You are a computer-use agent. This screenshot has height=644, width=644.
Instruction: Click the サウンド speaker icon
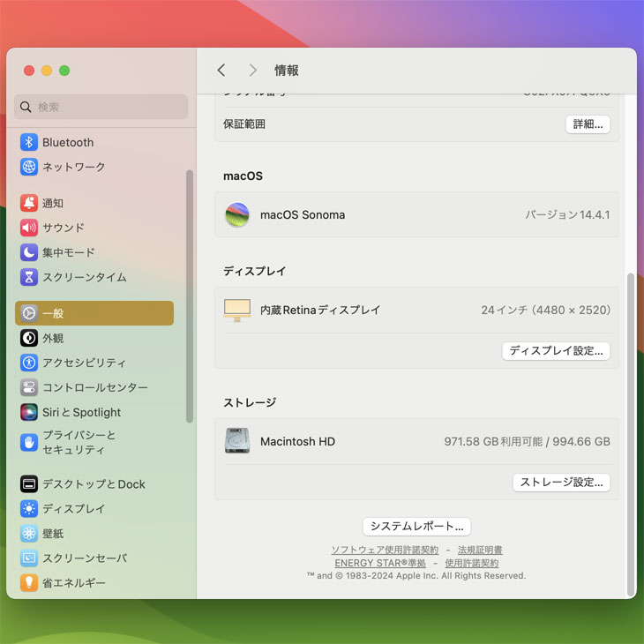tap(29, 228)
